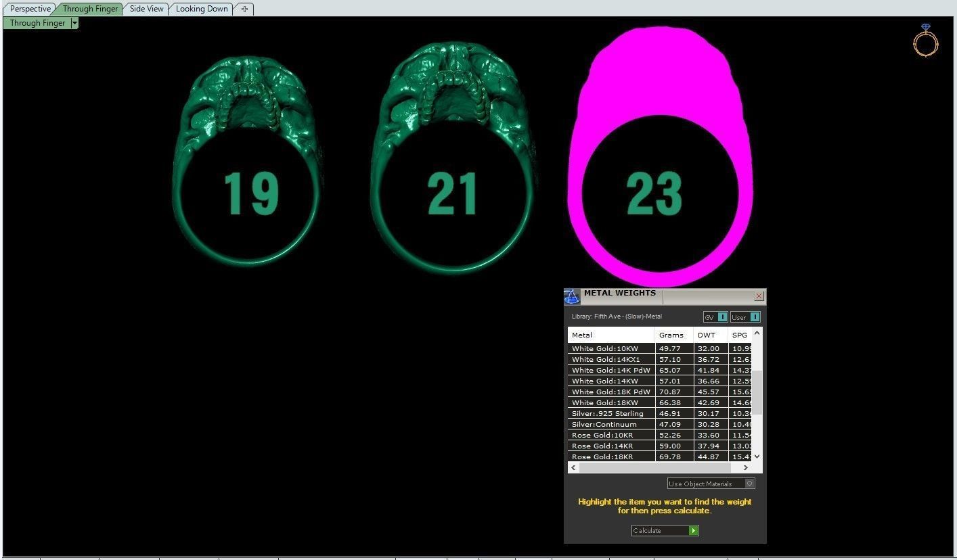
Task: Select the size 21 skull ring model
Action: [x=453, y=157]
